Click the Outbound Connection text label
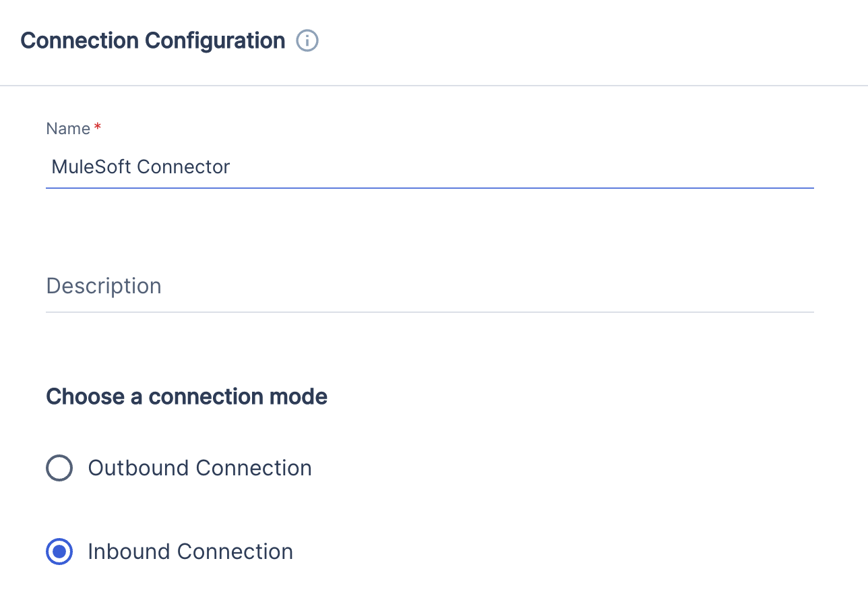The image size is (868, 592). pyautogui.click(x=199, y=468)
